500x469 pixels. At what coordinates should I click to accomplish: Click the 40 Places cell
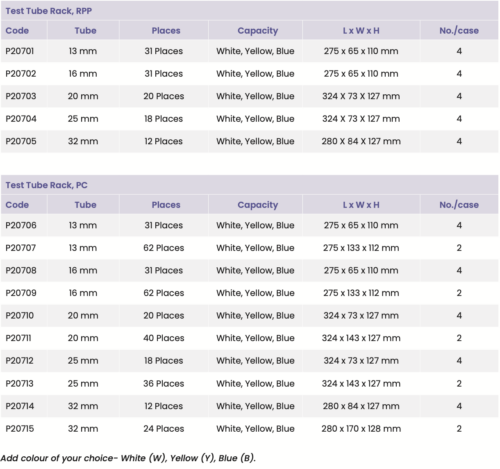point(164,338)
